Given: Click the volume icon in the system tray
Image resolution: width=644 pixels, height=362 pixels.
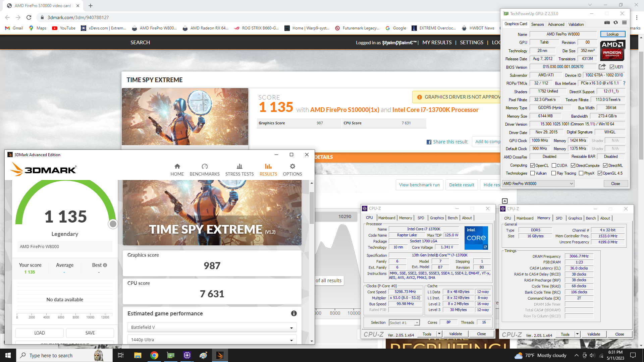Looking at the screenshot, I should 592,355.
